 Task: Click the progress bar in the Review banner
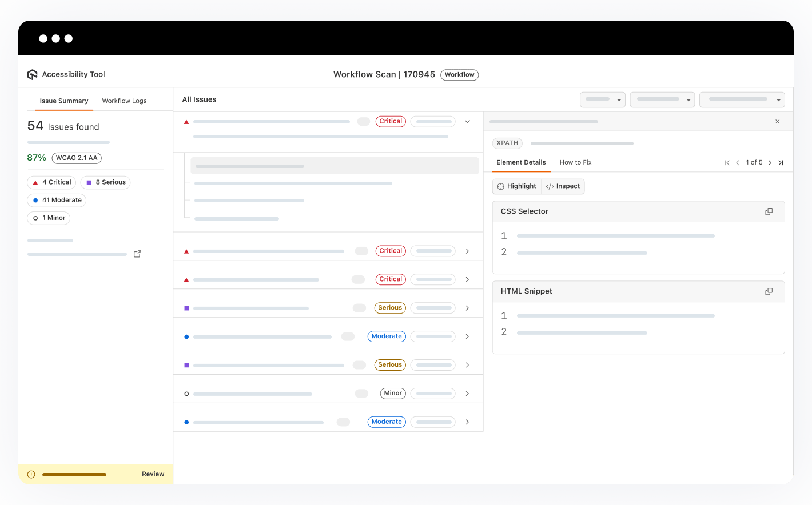pos(73,474)
